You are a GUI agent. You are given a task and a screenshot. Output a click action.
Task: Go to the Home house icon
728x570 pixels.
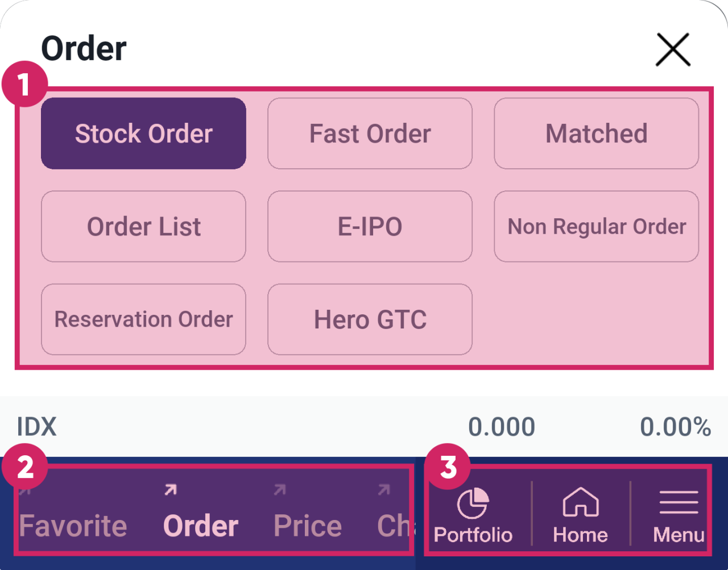point(580,503)
